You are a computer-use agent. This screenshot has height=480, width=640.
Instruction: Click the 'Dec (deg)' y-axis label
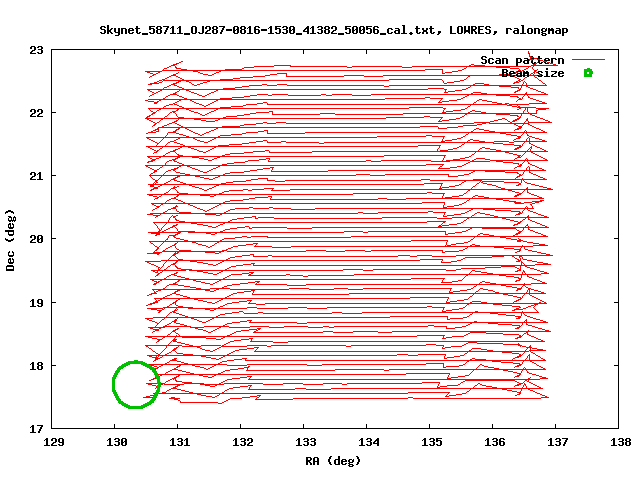(x=10, y=240)
